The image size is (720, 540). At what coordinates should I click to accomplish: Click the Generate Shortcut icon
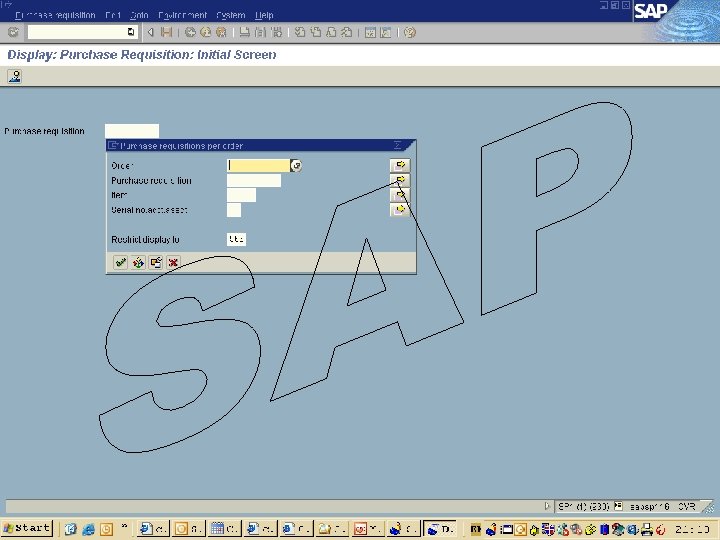coord(386,32)
